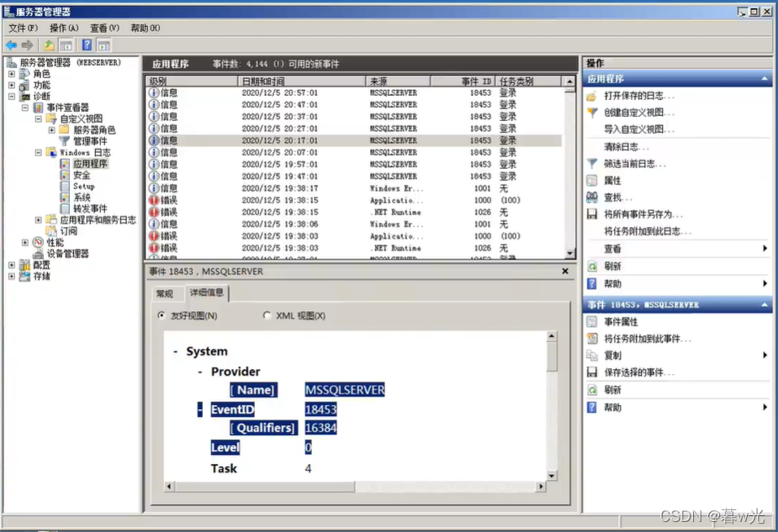Expand 应用程序和服务日志 node
Viewport: 778px width, 532px height.
tap(38, 219)
